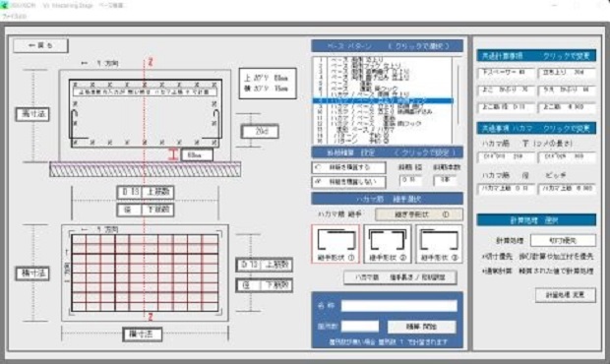Select the second diagonal reinforcement radio option
The image size is (610, 364).
click(x=348, y=182)
